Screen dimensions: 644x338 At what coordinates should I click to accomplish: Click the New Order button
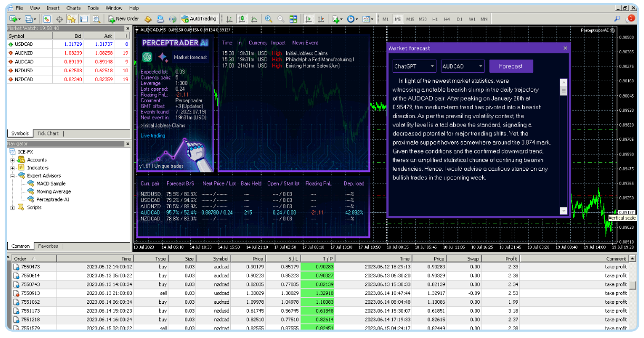[123, 19]
